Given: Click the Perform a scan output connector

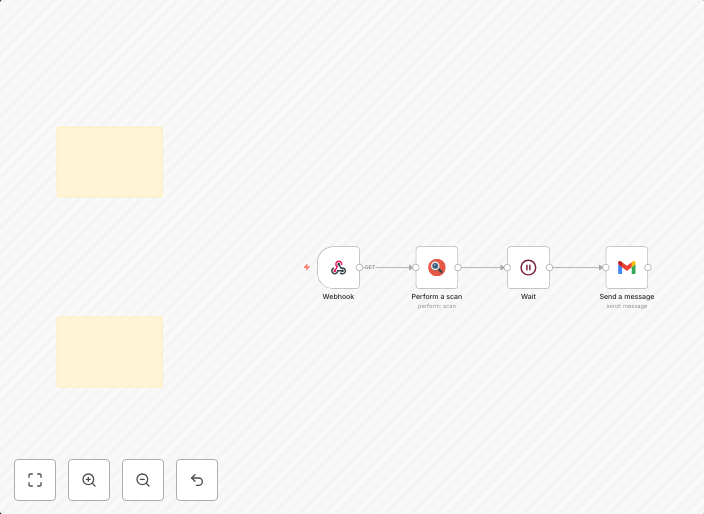Looking at the screenshot, I should (458, 268).
